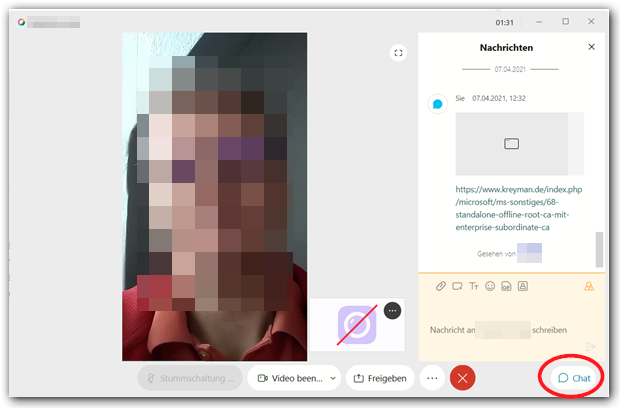Toggle the Chat panel button

574,378
